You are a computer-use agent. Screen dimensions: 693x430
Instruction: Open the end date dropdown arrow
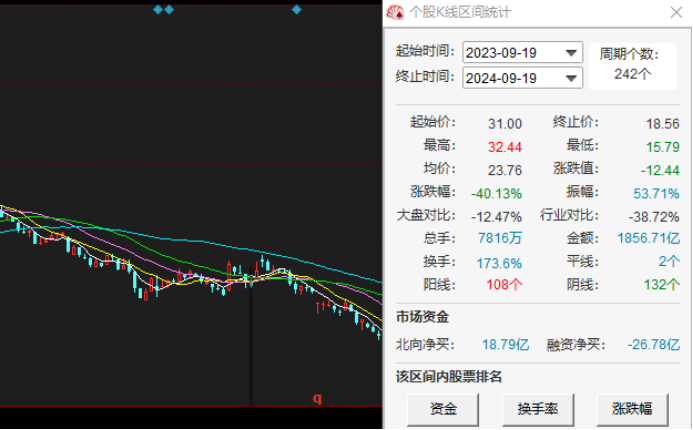[x=571, y=78]
